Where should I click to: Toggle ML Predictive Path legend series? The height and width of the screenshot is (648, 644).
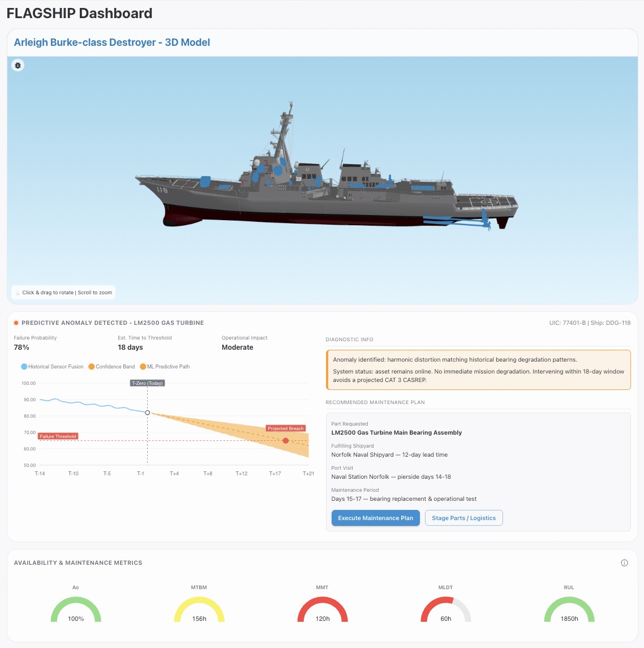click(x=165, y=367)
